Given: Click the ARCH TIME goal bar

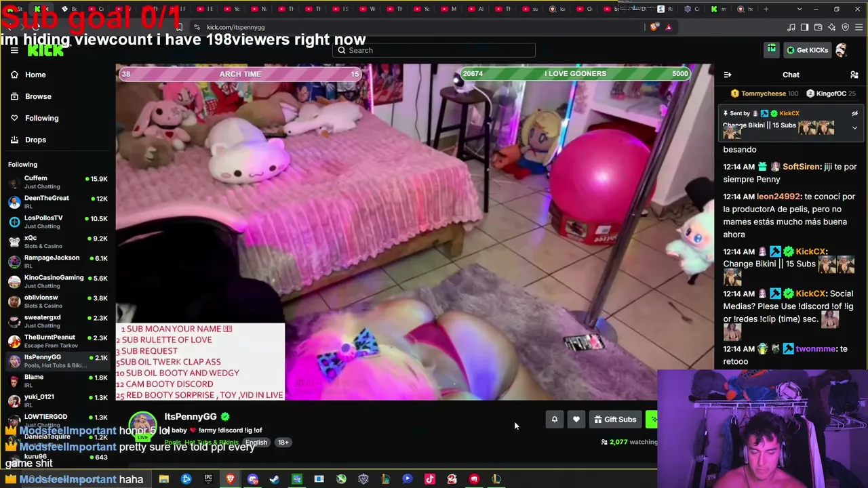Looking at the screenshot, I should pos(241,74).
